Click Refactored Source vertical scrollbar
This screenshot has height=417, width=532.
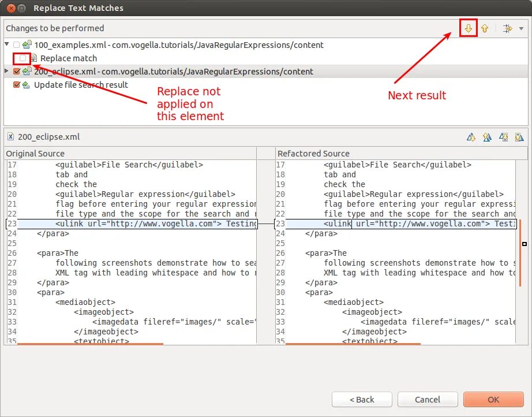tap(520, 252)
